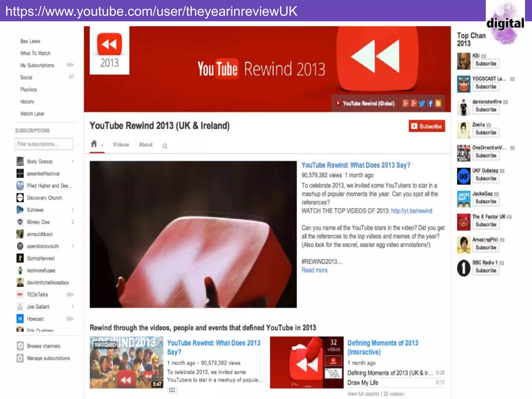Screen dimensions: 532x399
Task: Subscribe to AmazingPhil channel
Action: pyautogui.click(x=486, y=247)
